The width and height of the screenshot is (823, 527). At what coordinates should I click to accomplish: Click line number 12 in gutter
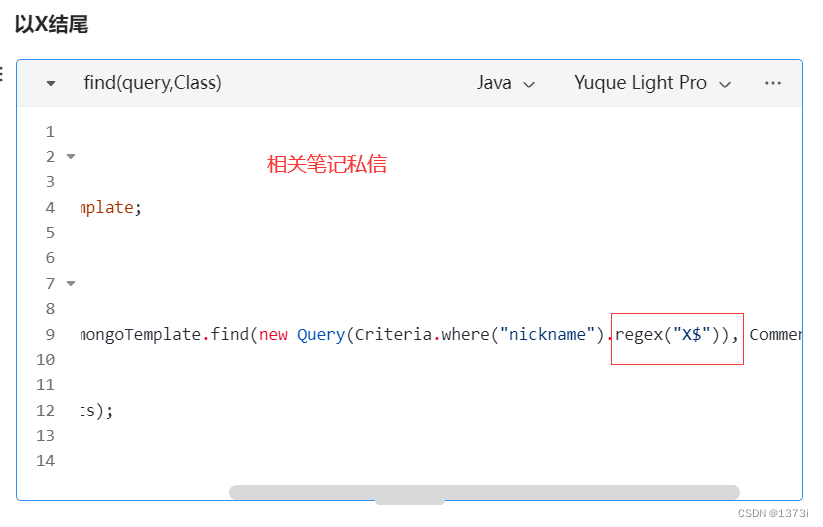point(46,410)
